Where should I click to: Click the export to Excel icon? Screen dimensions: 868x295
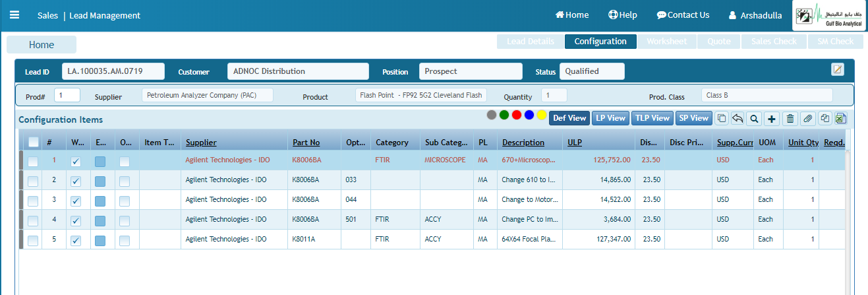click(x=840, y=119)
